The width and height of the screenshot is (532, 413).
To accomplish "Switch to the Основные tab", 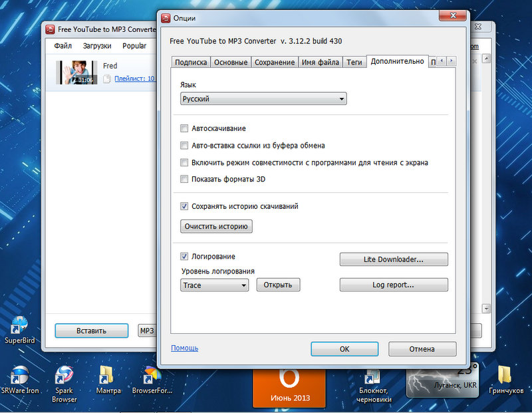I will (x=231, y=62).
